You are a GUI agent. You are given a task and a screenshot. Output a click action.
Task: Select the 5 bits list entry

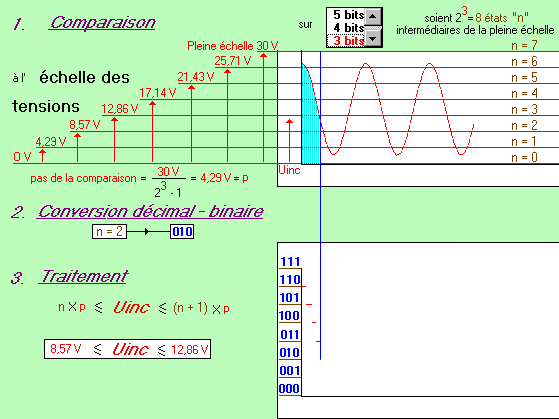348,15
